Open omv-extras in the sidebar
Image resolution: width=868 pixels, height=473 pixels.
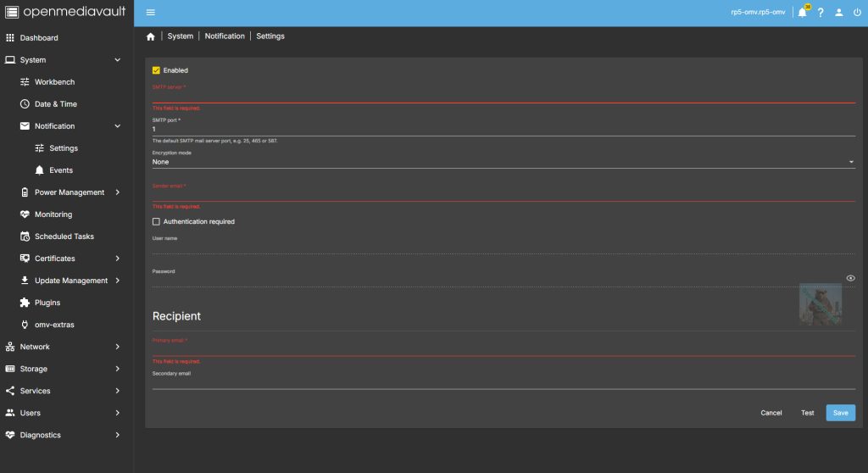point(54,325)
